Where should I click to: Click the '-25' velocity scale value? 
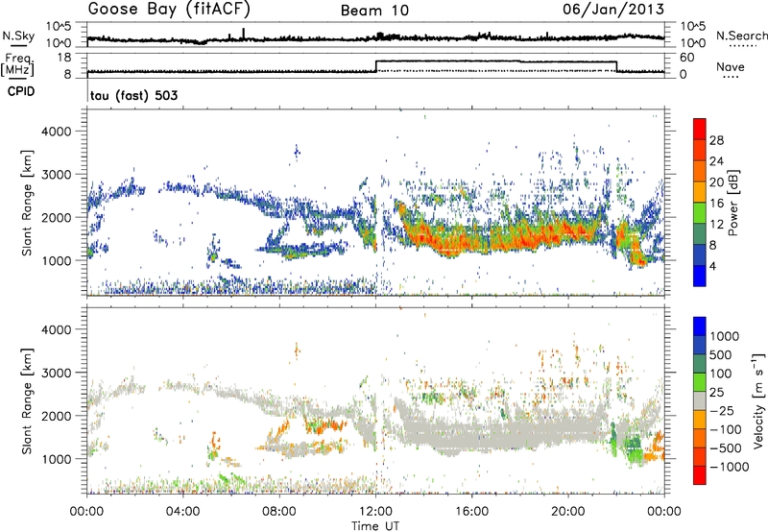click(722, 410)
